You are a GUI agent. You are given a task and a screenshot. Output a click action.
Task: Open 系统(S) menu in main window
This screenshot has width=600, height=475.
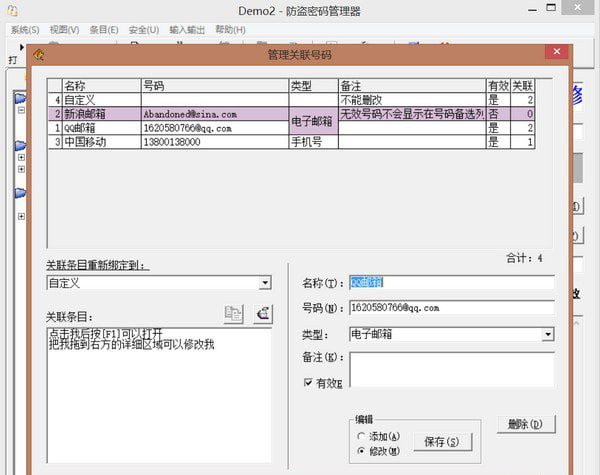coord(25,30)
